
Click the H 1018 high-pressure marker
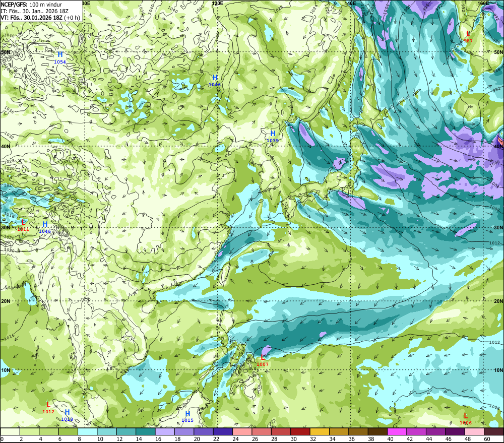[67, 415]
